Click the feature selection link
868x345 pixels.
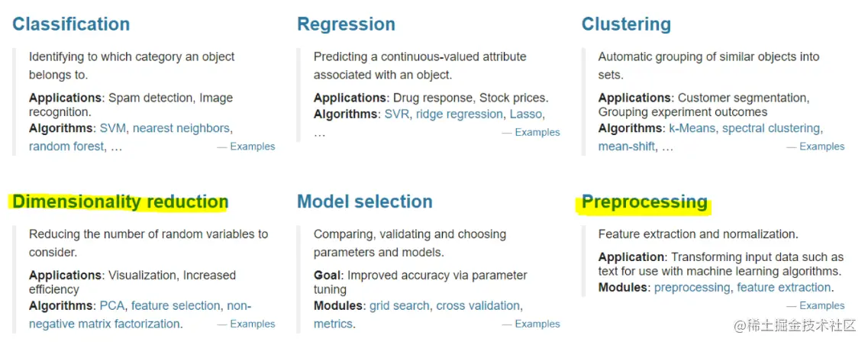click(x=176, y=305)
